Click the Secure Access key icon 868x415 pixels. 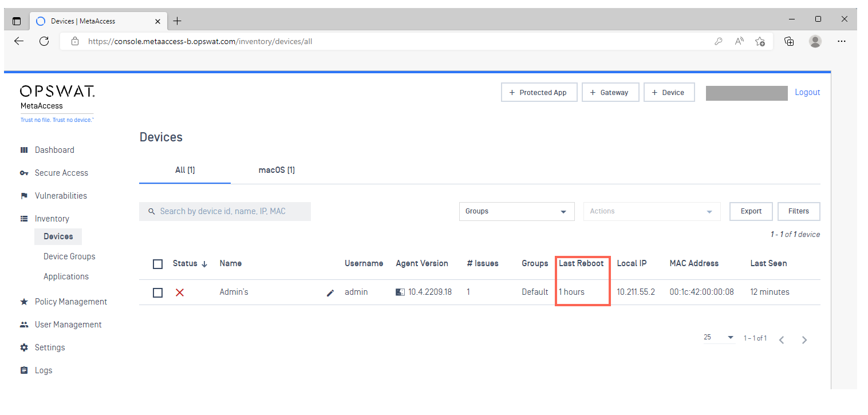[x=24, y=173]
